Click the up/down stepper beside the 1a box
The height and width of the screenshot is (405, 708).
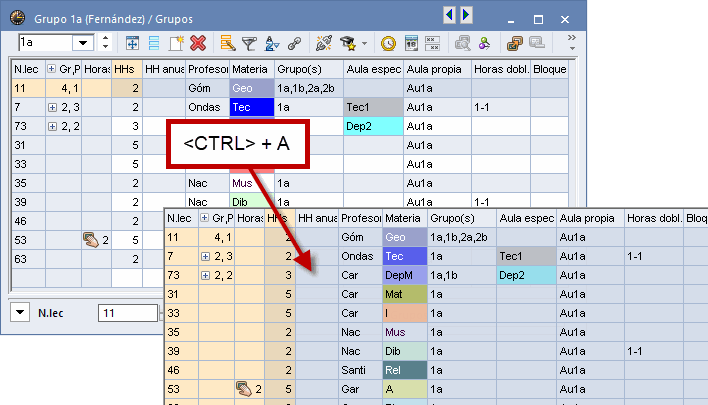point(105,42)
